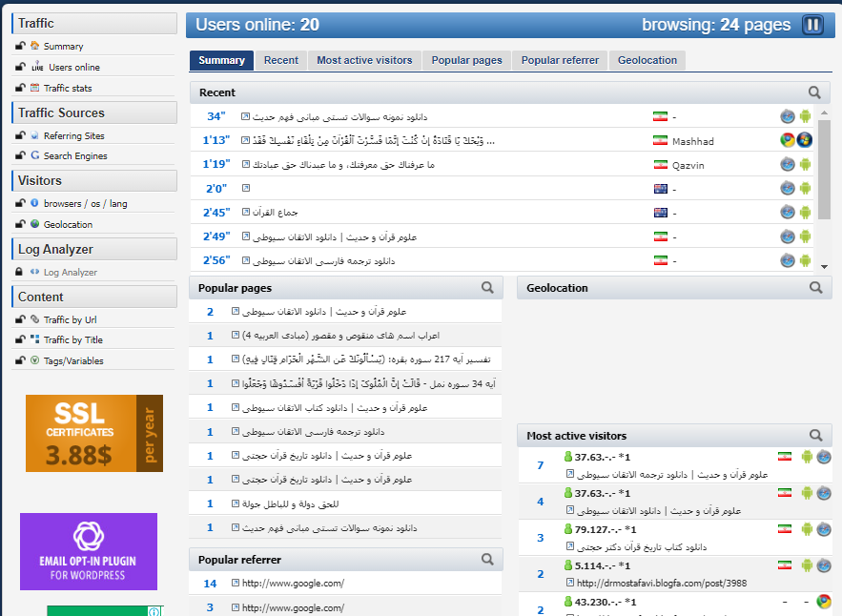The width and height of the screenshot is (842, 616).
Task: Expand the Log Analyzer section header
Action: pyautogui.click(x=95, y=249)
